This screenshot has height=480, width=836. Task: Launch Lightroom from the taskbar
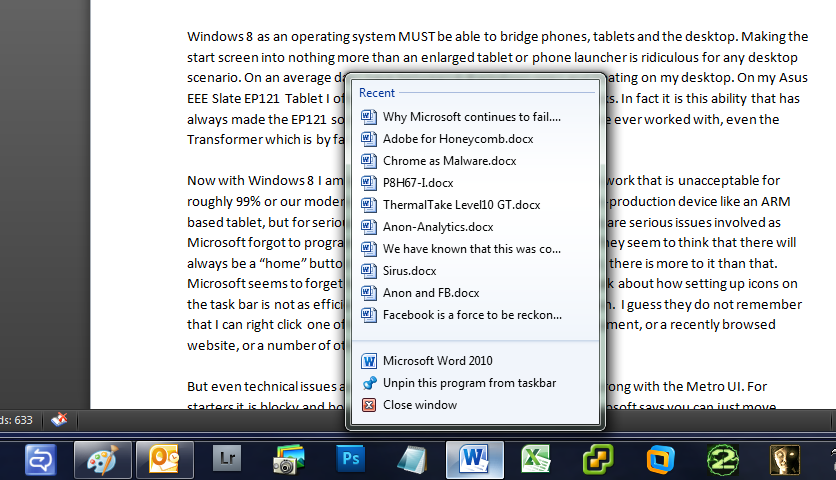(x=227, y=459)
